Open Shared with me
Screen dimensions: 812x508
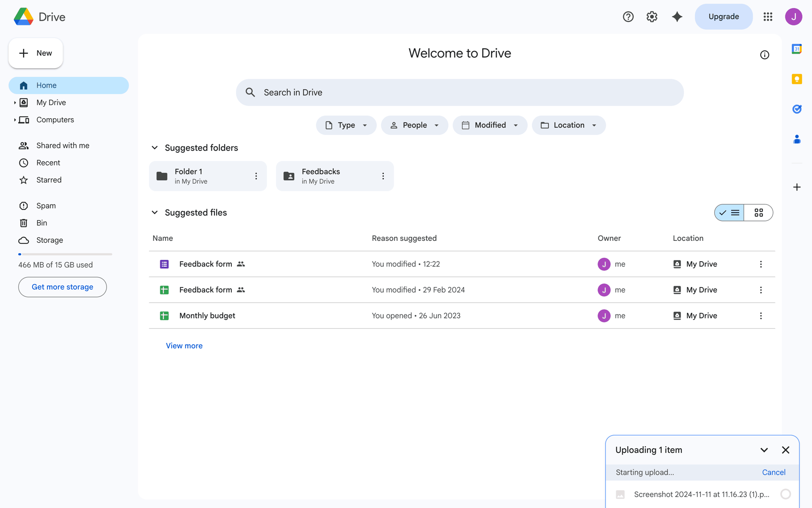69,146
